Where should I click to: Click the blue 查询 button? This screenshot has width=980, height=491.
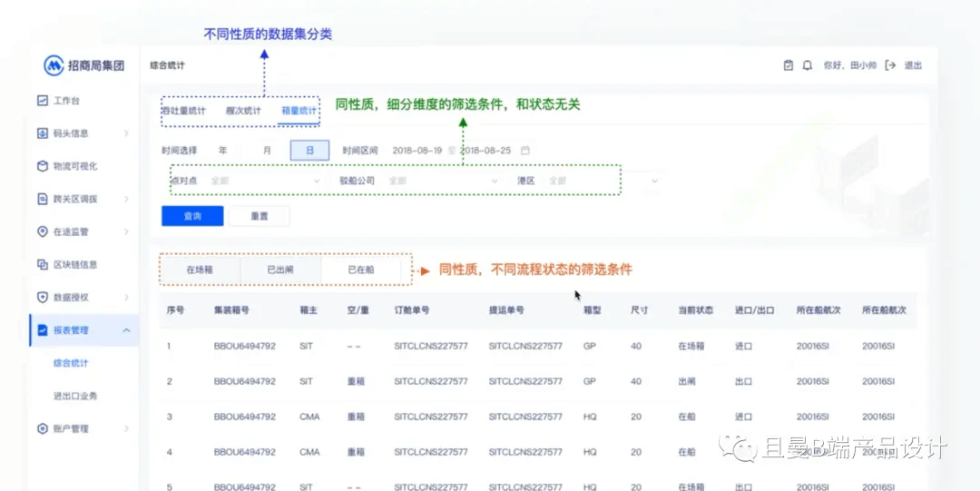click(x=192, y=216)
